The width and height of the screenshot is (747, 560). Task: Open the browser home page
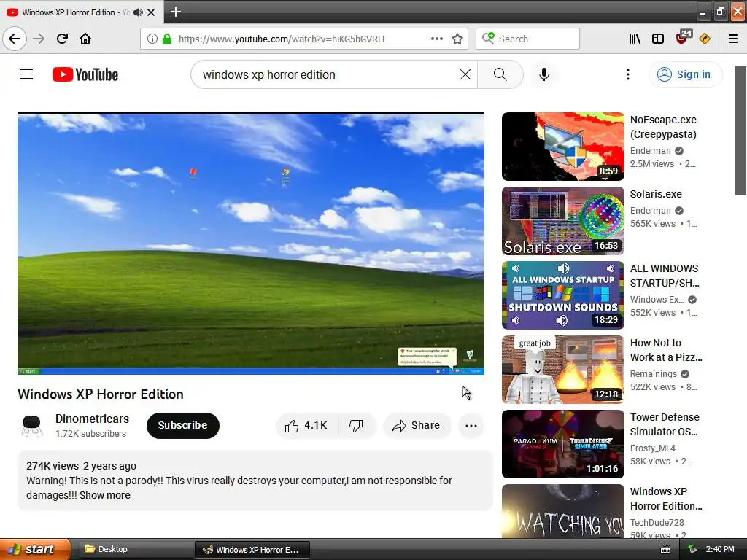tap(85, 39)
